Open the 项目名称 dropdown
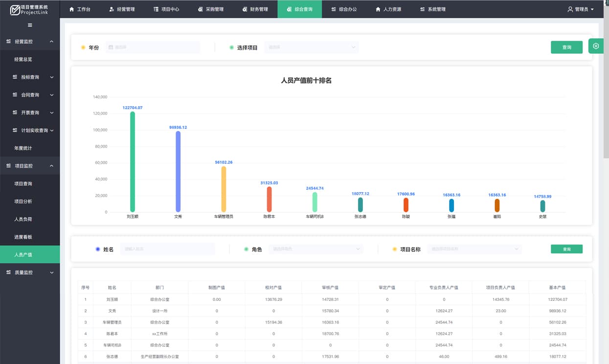This screenshot has height=364, width=609. pyautogui.click(x=474, y=249)
